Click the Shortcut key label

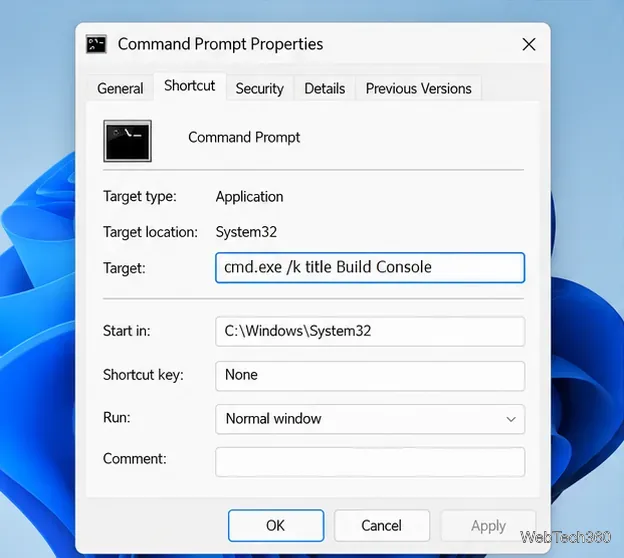[143, 375]
